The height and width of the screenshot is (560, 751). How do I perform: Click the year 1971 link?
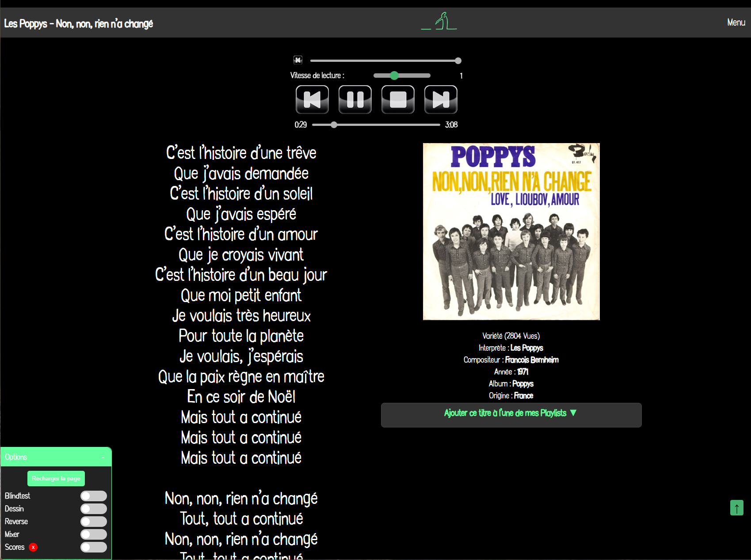click(523, 372)
